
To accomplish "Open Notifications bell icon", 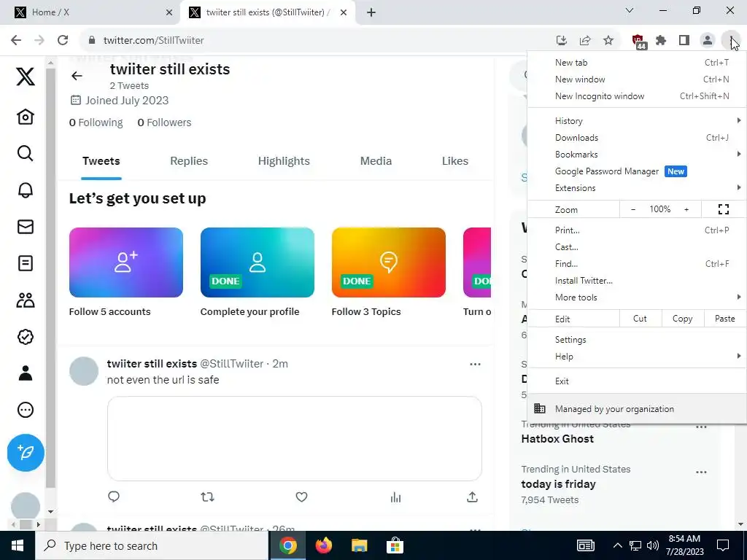I will (x=26, y=190).
